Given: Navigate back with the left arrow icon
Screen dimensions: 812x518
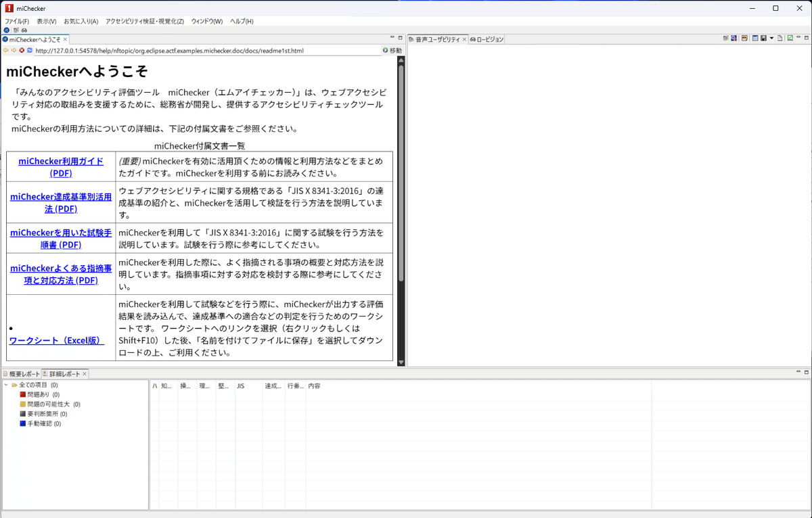Looking at the screenshot, I should [x=6, y=49].
